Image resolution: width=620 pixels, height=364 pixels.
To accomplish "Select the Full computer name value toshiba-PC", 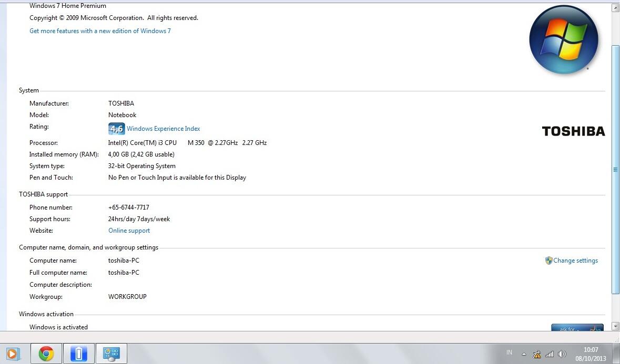I will tap(124, 273).
